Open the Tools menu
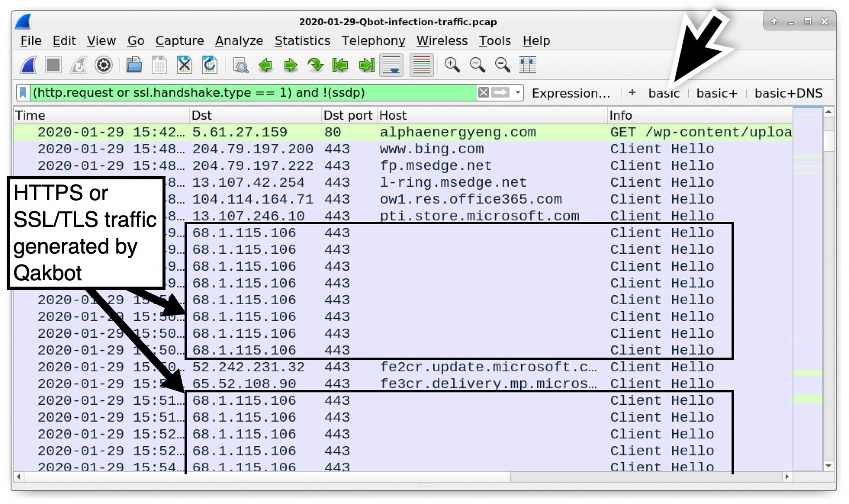Viewport: 849px width, 504px height. coord(495,41)
